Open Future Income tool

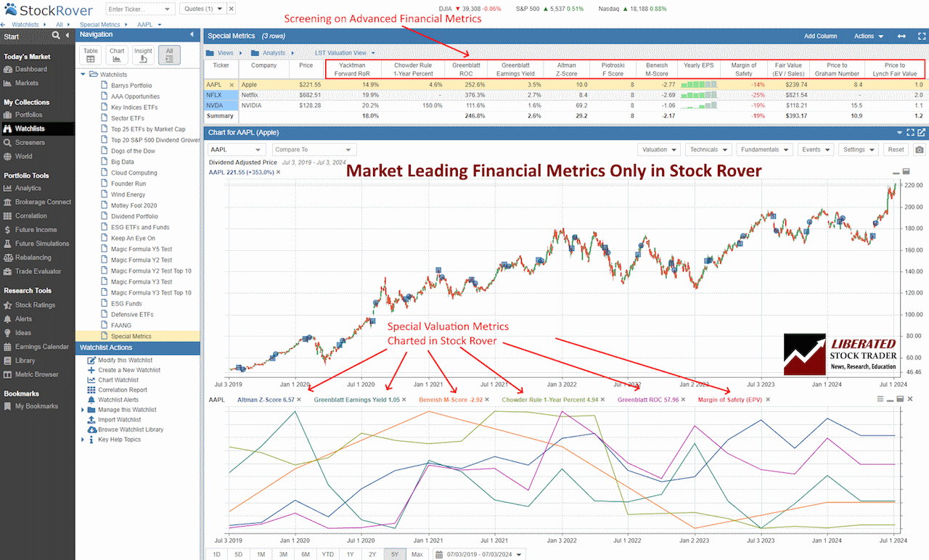pyautogui.click(x=37, y=230)
